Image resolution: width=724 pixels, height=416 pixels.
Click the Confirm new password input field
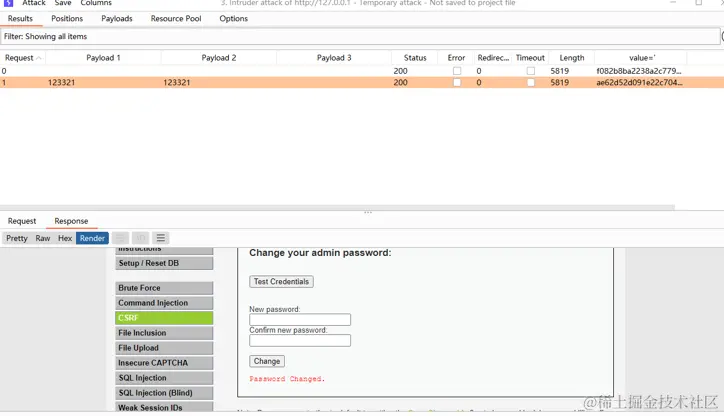[x=300, y=341]
